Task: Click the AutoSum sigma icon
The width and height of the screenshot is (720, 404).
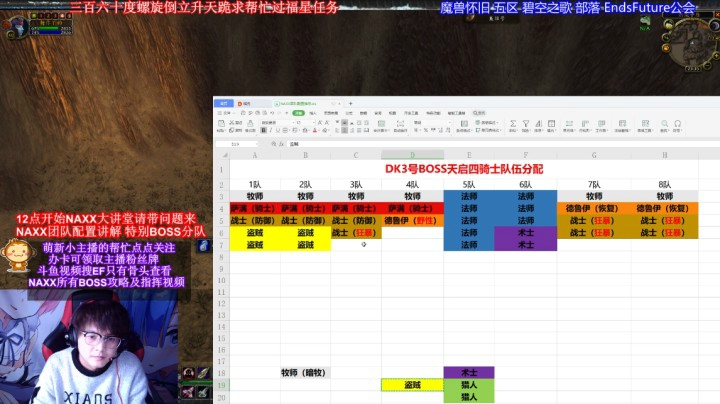Action: point(513,123)
